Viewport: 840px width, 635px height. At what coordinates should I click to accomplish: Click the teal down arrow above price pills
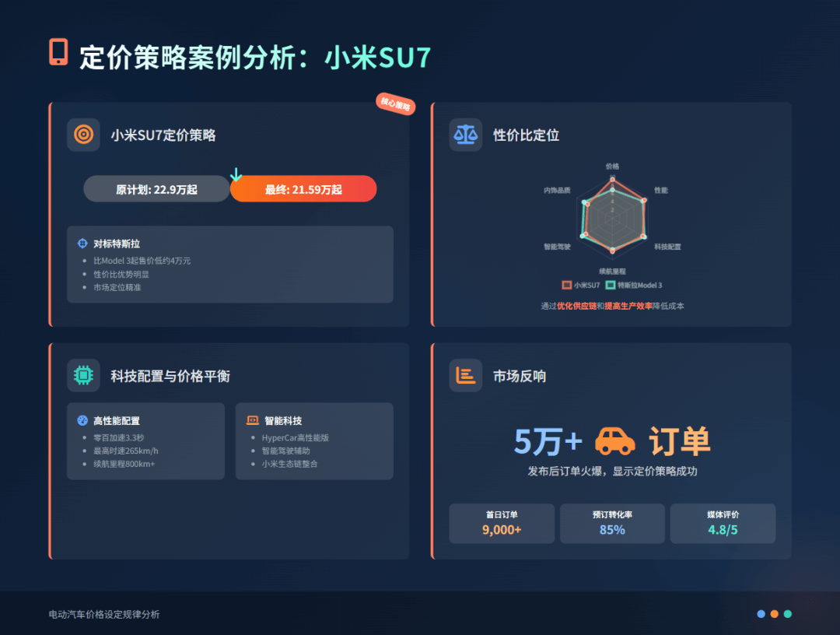(236, 174)
